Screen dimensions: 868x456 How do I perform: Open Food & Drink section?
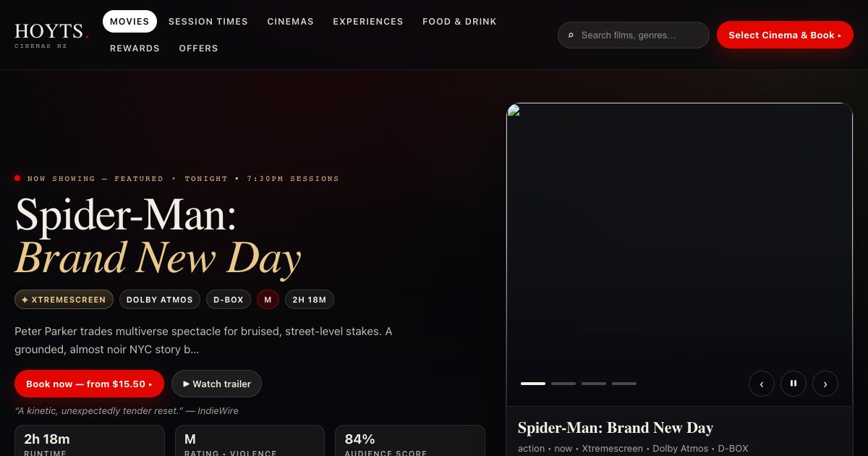[459, 22]
